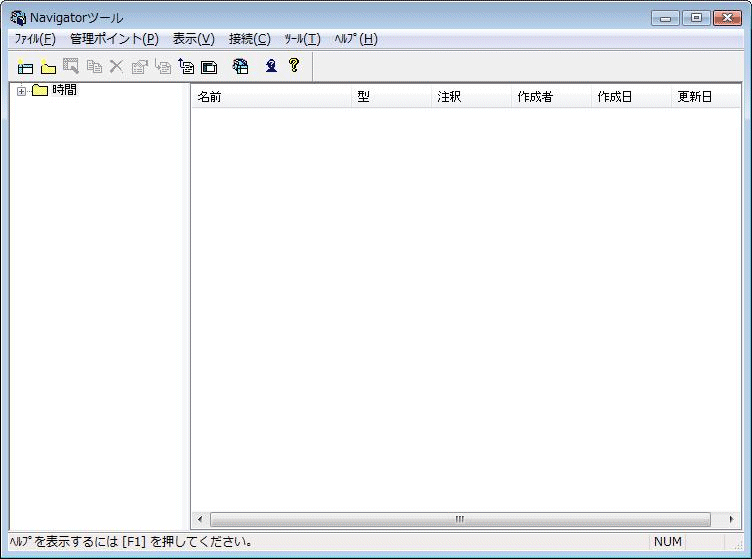Minimize the Navigator window
752x559 pixels.
coord(665,18)
